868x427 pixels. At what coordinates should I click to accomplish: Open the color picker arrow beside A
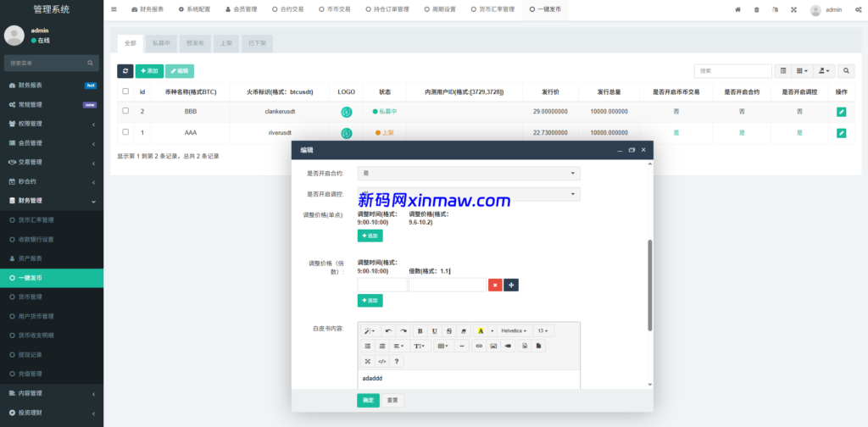coord(492,330)
